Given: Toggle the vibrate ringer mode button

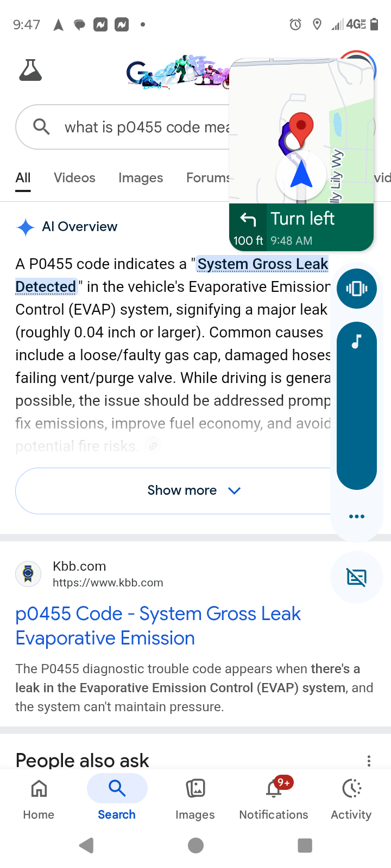Looking at the screenshot, I should click(356, 289).
